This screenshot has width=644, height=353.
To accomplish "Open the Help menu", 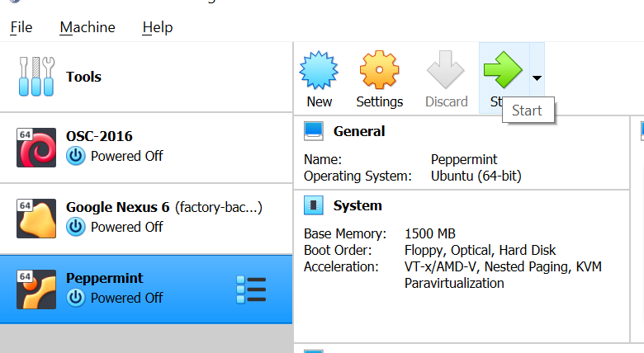I will pyautogui.click(x=157, y=27).
